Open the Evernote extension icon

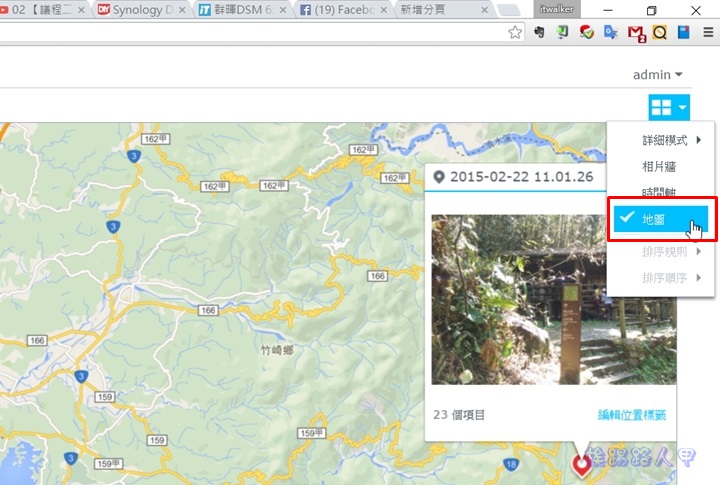[539, 32]
